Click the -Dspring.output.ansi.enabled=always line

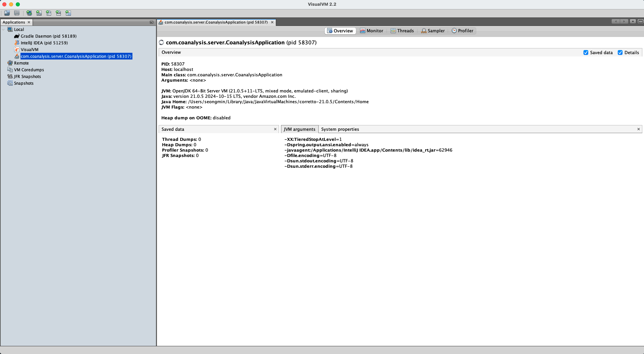326,145
